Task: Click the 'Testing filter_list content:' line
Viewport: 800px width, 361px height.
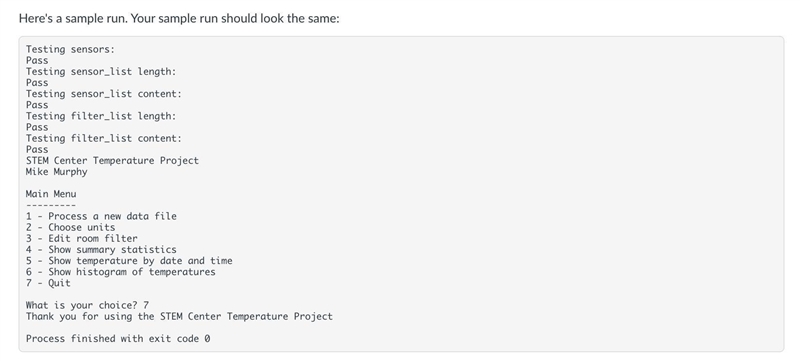Action: tap(104, 139)
